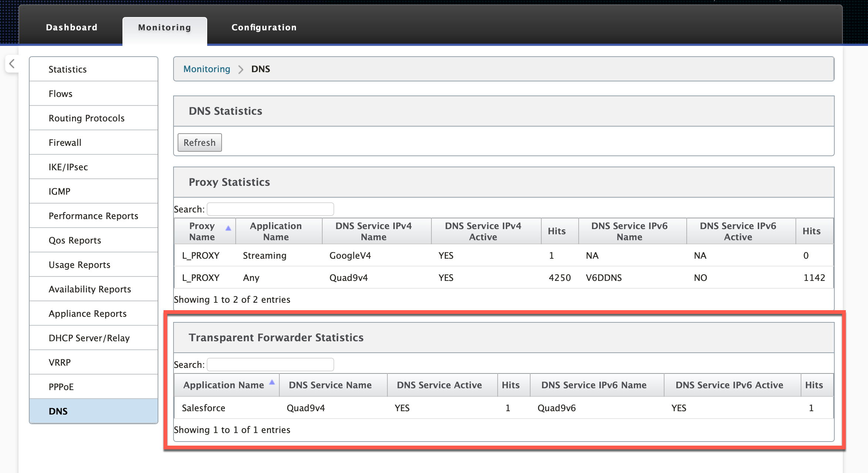This screenshot has height=473, width=868.
Task: Open Usage Reports in the sidebar
Action: coord(94,265)
